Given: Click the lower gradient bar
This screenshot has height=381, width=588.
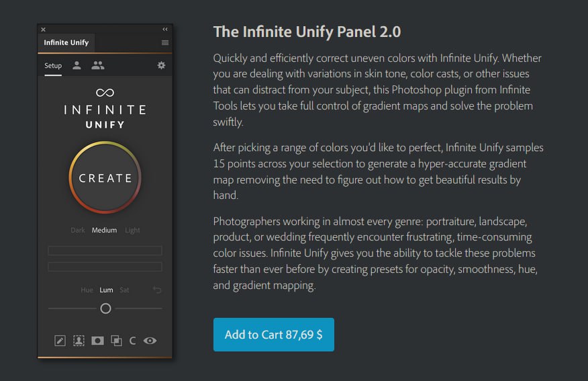Looking at the screenshot, I should [105, 267].
